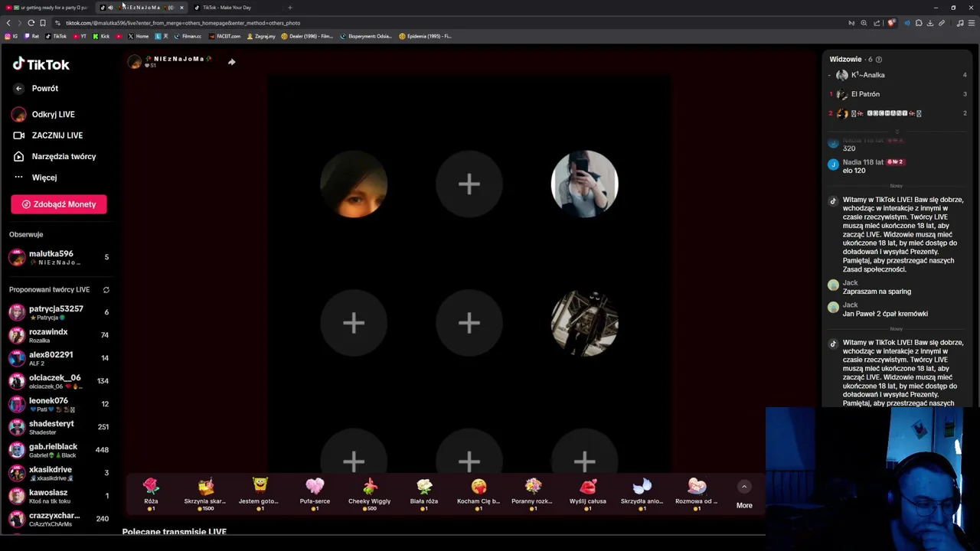Click the share arrow beside streamer name
The image size is (980, 551).
231,62
